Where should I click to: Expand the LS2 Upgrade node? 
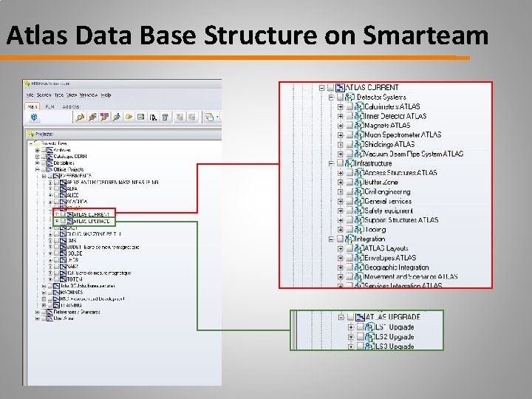351,337
